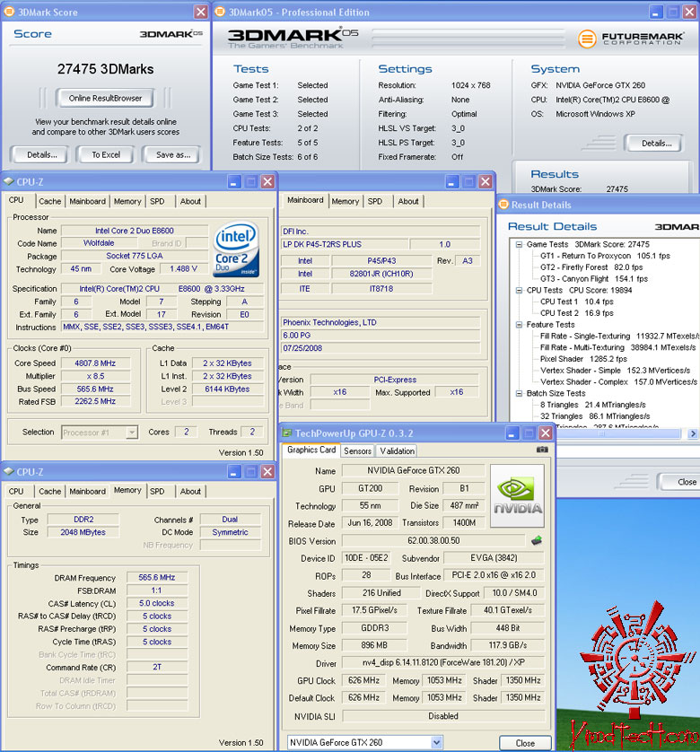This screenshot has width=700, height=752.
Task: Click the upper CPU-Z window title icon
Action: coord(9,182)
